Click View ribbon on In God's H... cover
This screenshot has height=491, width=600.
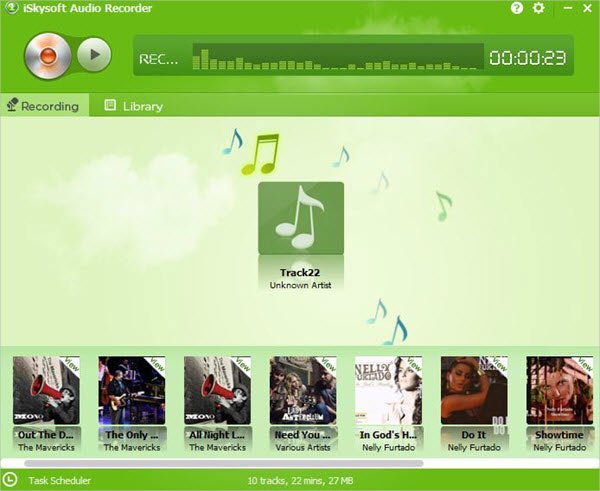413,364
